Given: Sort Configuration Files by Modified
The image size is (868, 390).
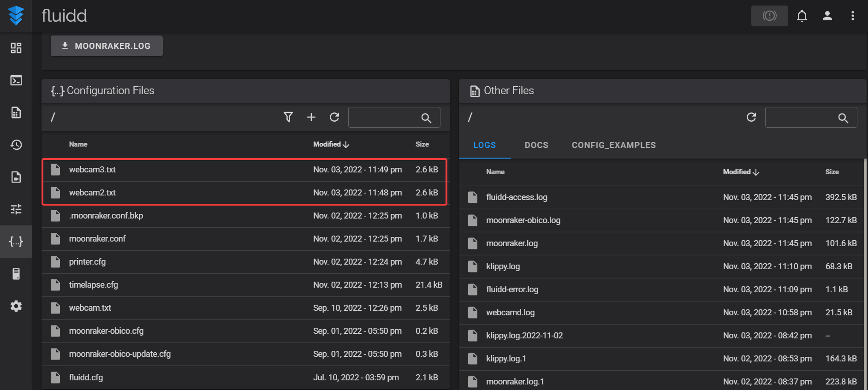Looking at the screenshot, I should click(x=331, y=144).
